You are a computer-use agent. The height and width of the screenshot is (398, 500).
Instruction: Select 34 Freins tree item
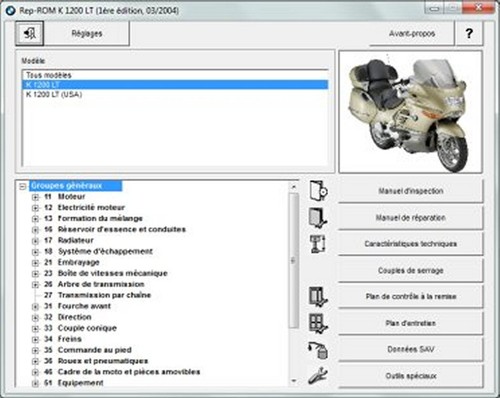click(63, 339)
